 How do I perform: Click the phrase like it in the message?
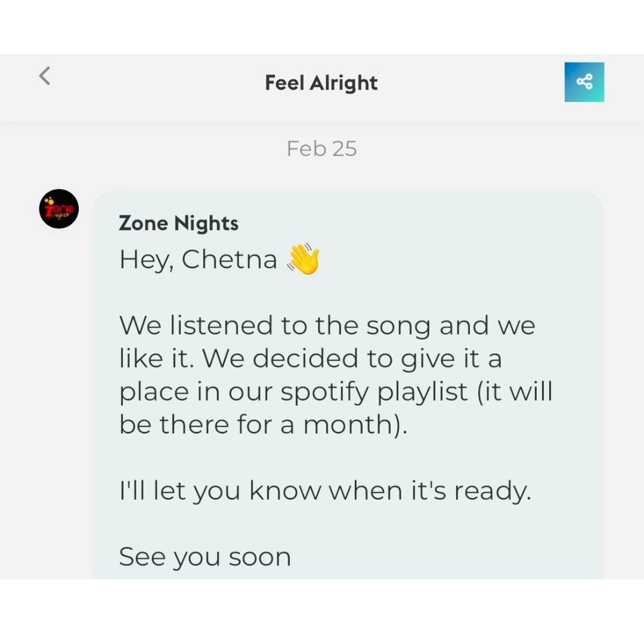coord(155,358)
